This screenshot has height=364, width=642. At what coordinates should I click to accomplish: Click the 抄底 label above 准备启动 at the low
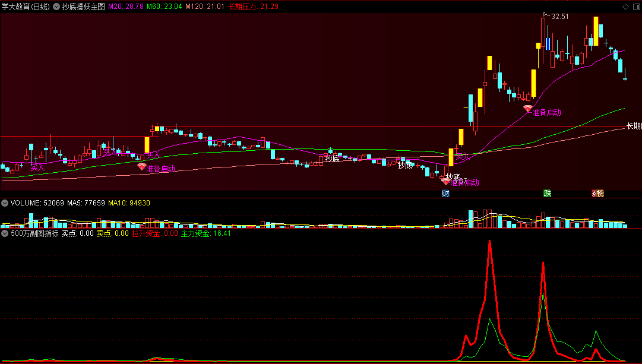tap(453, 177)
